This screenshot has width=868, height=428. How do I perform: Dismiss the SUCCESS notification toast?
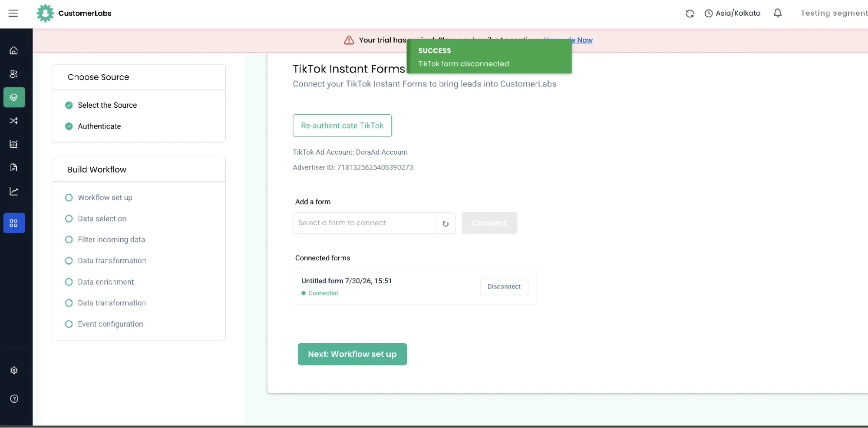click(489, 57)
